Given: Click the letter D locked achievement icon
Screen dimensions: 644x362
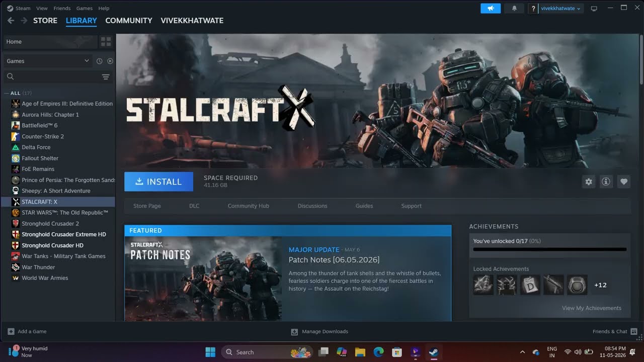Looking at the screenshot, I should click(530, 285).
